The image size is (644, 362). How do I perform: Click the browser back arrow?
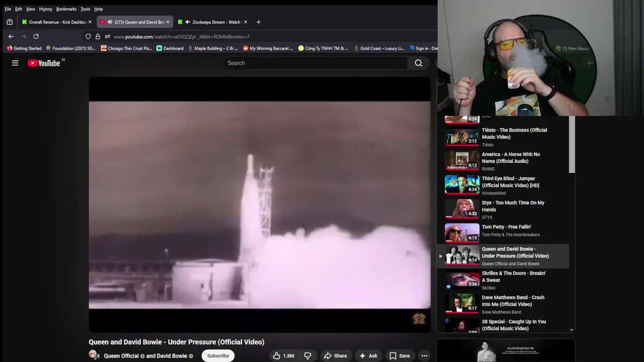point(11,36)
